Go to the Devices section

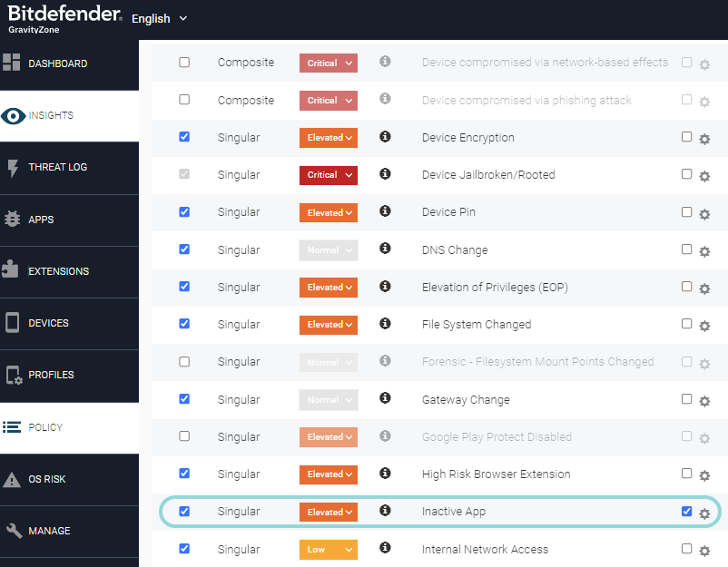click(49, 323)
